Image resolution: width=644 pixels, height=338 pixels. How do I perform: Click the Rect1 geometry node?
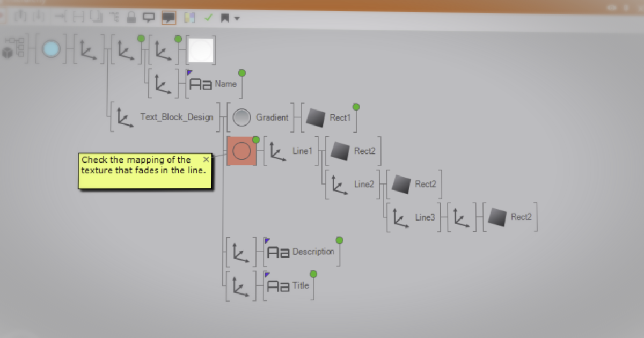pos(316,118)
